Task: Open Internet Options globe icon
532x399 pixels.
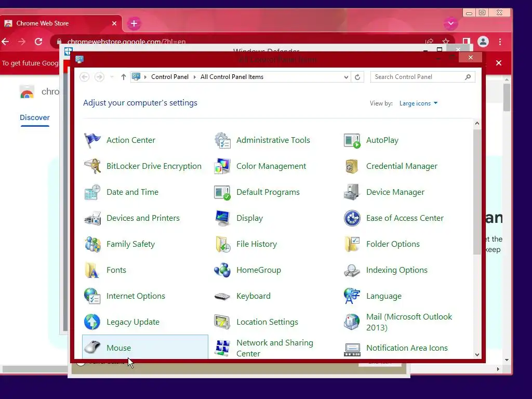Action: pyautogui.click(x=92, y=296)
